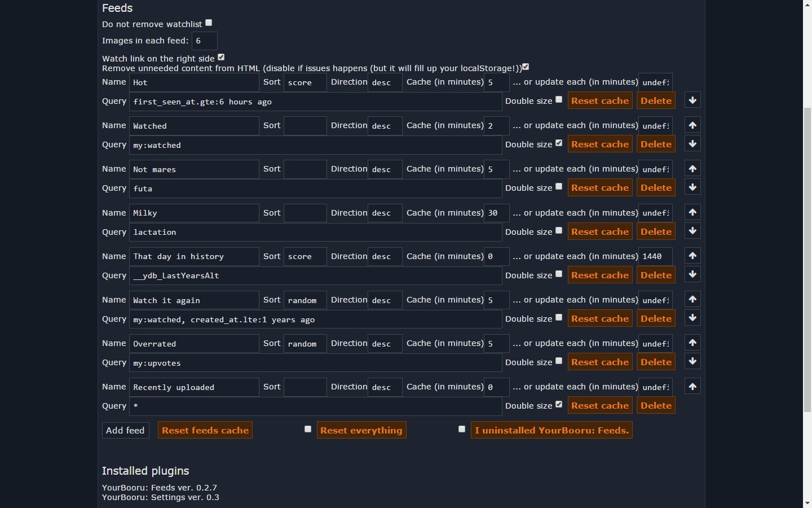Enable Do not remove watchlist checkbox

click(209, 23)
